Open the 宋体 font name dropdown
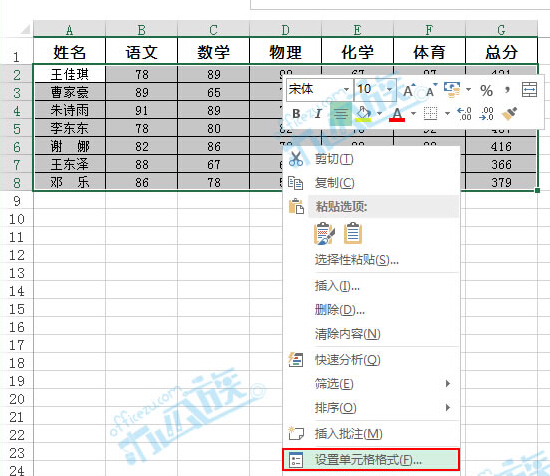Screen dimensions: 550x476 coord(346,89)
